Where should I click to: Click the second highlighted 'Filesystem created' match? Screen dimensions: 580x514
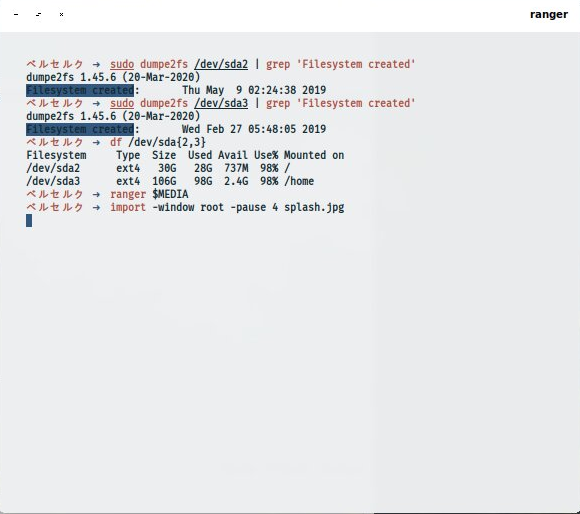click(80, 129)
